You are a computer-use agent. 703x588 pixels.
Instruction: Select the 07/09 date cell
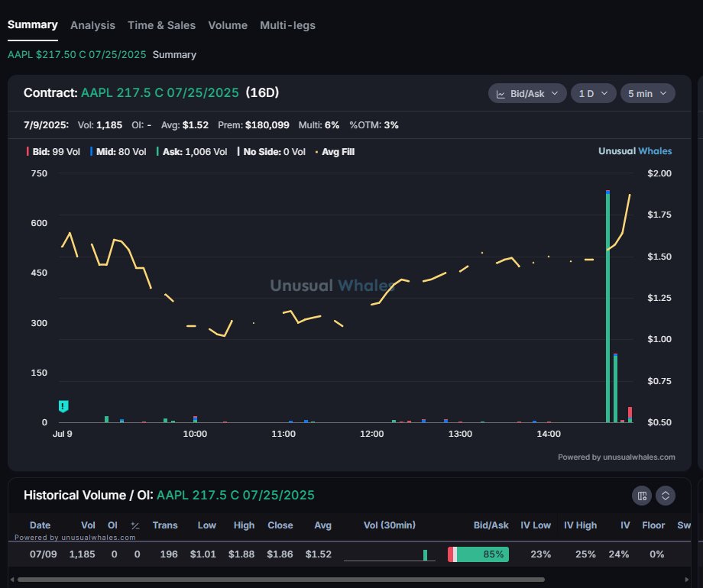(43, 554)
